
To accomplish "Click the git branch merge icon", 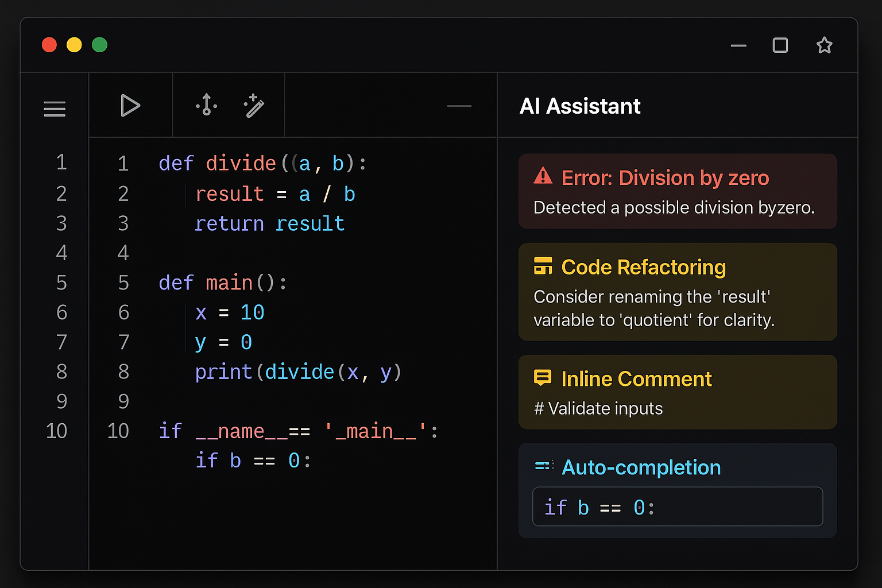I will pos(206,105).
